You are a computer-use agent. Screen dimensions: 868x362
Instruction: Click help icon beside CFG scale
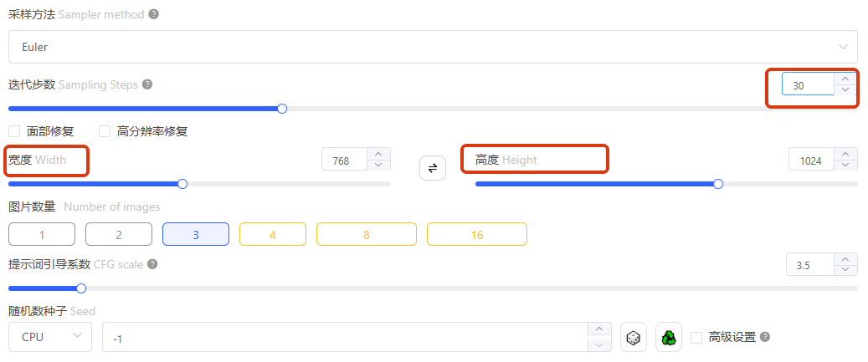152,264
